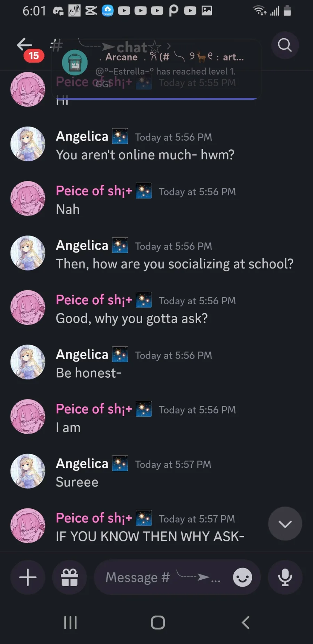Open channel search with magnifier icon
The image size is (313, 644).
click(285, 45)
